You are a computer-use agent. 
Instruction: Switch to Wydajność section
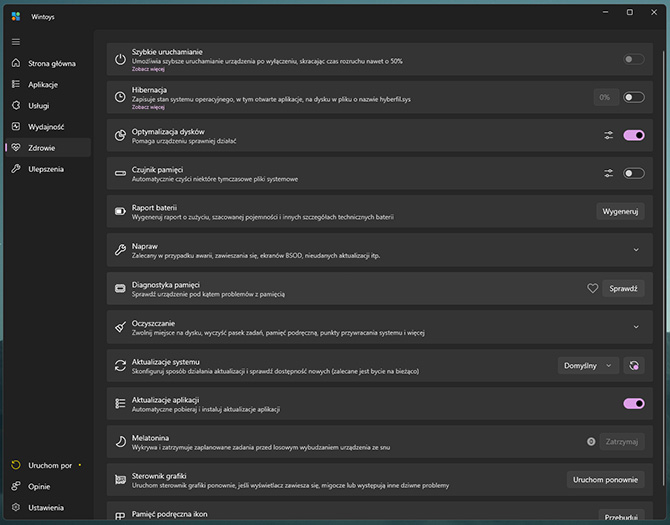click(48, 127)
